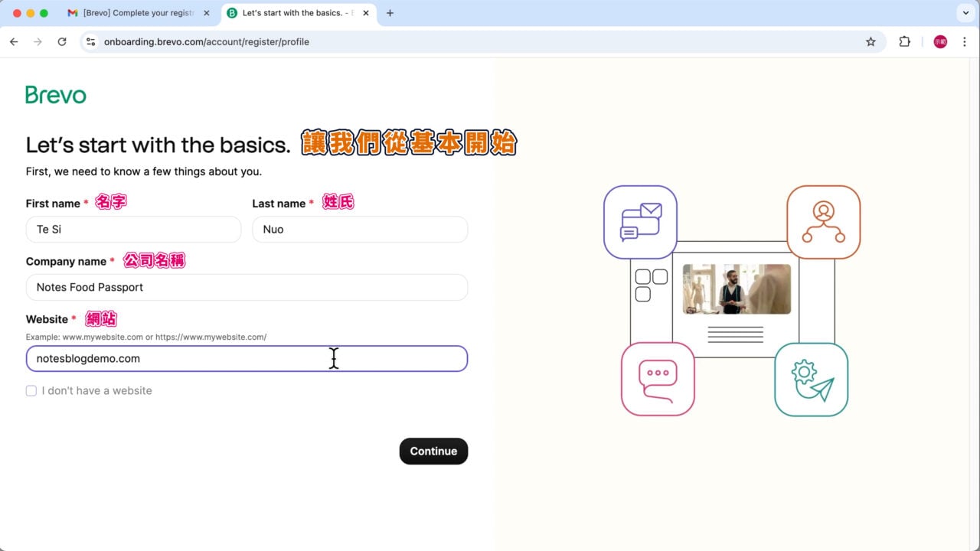The width and height of the screenshot is (980, 551).
Task: Click the contacts organization icon in the illustration
Action: coord(823,222)
